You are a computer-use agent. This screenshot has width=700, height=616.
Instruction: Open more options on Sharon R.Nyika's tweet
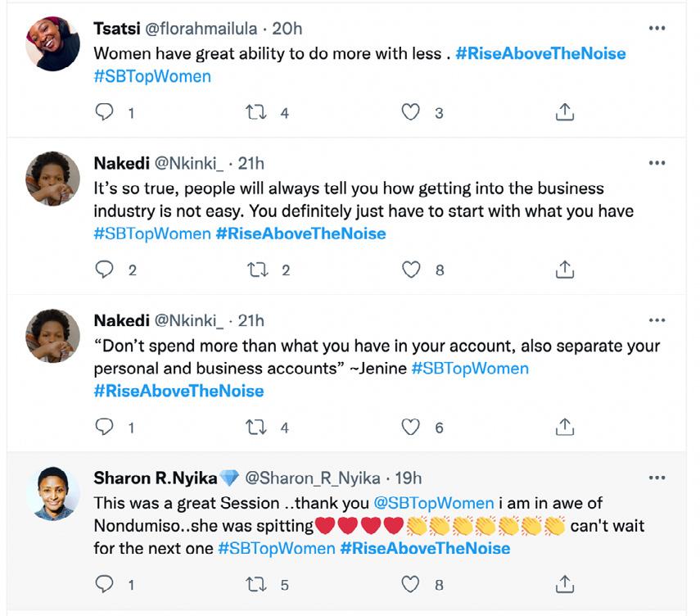[x=657, y=478]
